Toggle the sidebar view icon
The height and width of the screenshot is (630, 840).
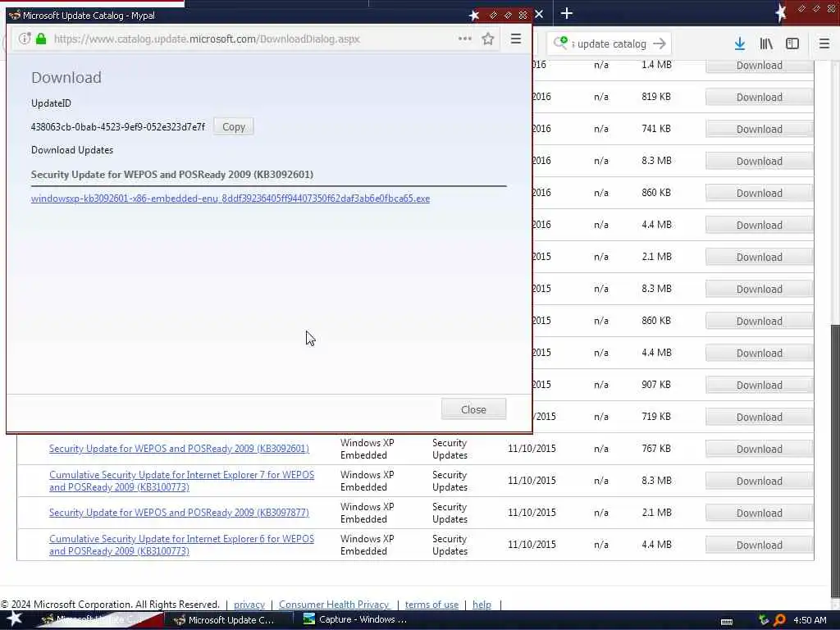point(792,44)
